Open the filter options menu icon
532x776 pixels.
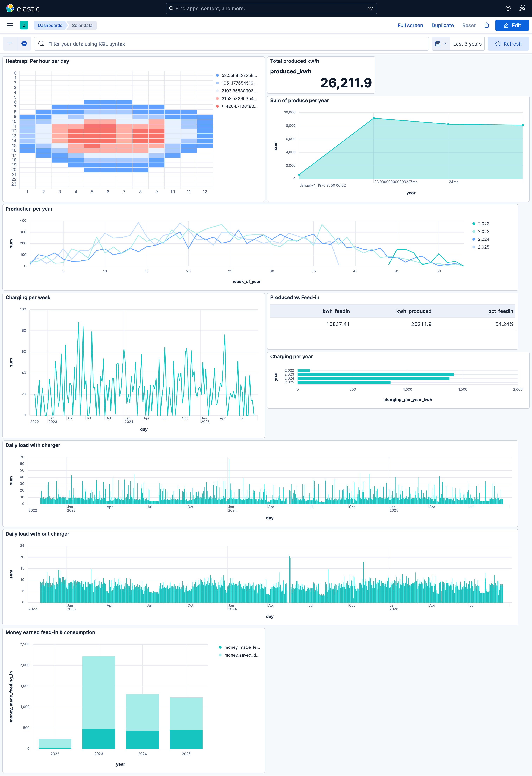click(10, 44)
